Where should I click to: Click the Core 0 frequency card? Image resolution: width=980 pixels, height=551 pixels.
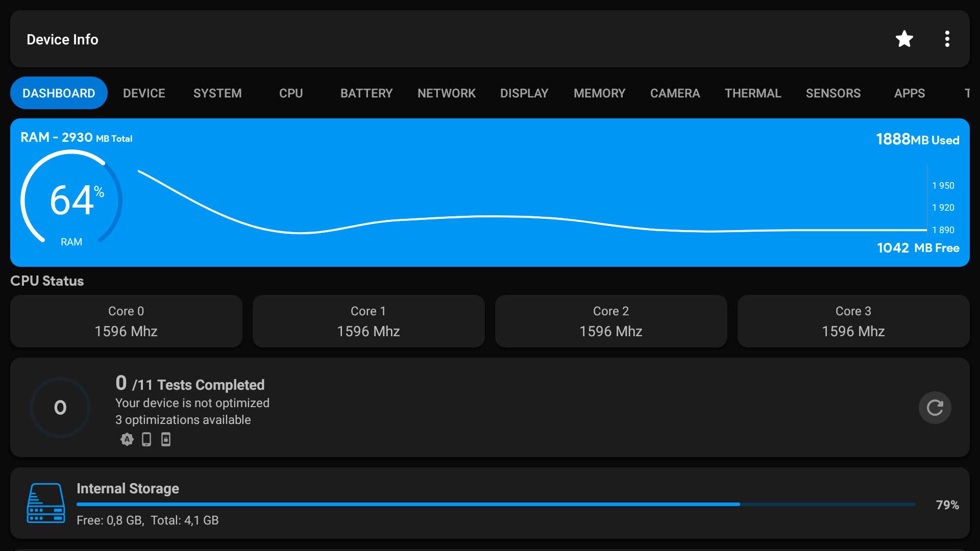tap(126, 321)
